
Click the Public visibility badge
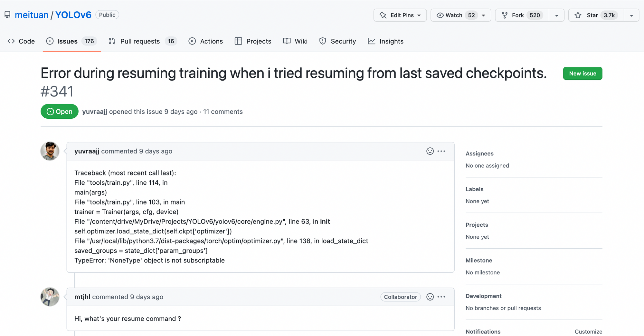[x=107, y=15]
